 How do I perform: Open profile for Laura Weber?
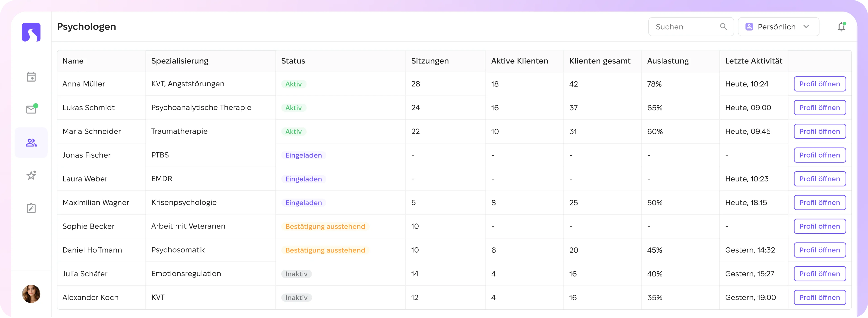819,179
